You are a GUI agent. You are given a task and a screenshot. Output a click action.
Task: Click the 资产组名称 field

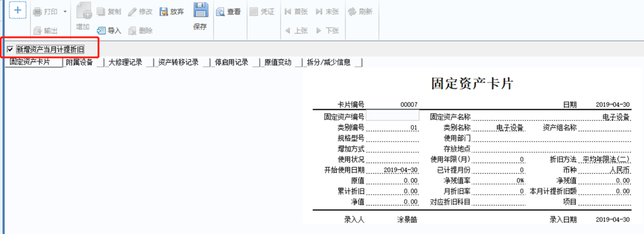pos(605,127)
